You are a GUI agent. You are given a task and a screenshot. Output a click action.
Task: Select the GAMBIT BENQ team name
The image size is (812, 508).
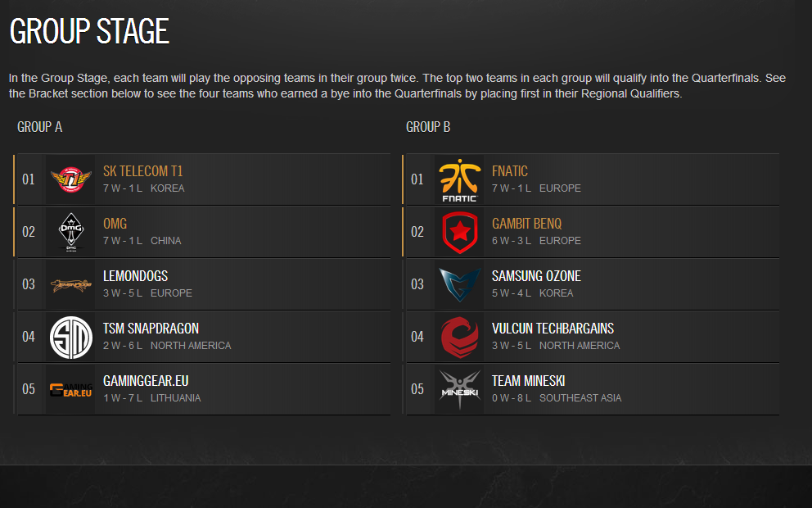tap(526, 224)
